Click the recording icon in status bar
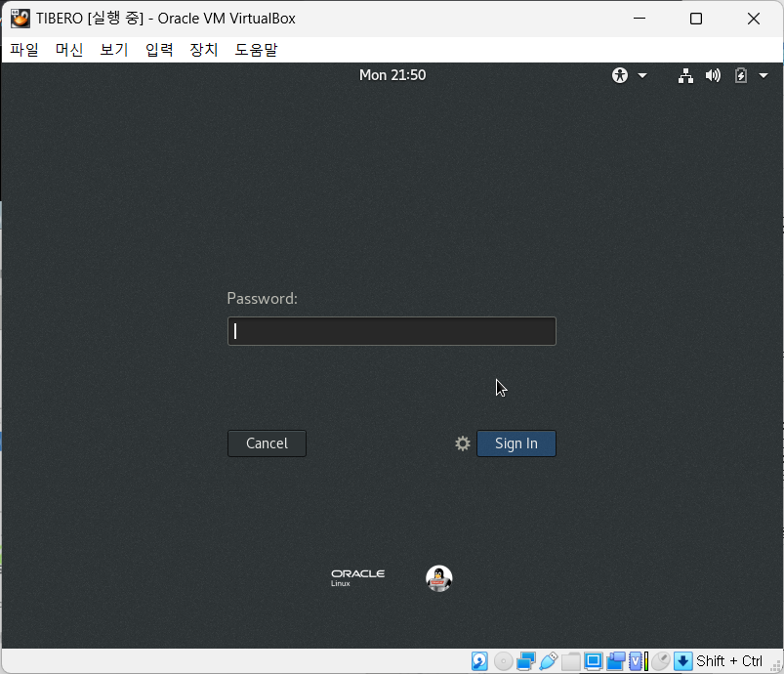Viewport: 784px width, 674px height. click(x=615, y=661)
